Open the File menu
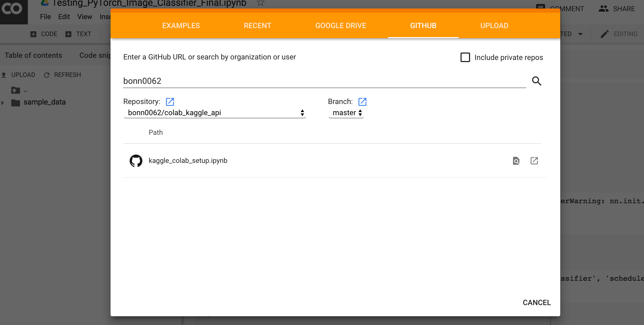This screenshot has height=325, width=644. (45, 17)
